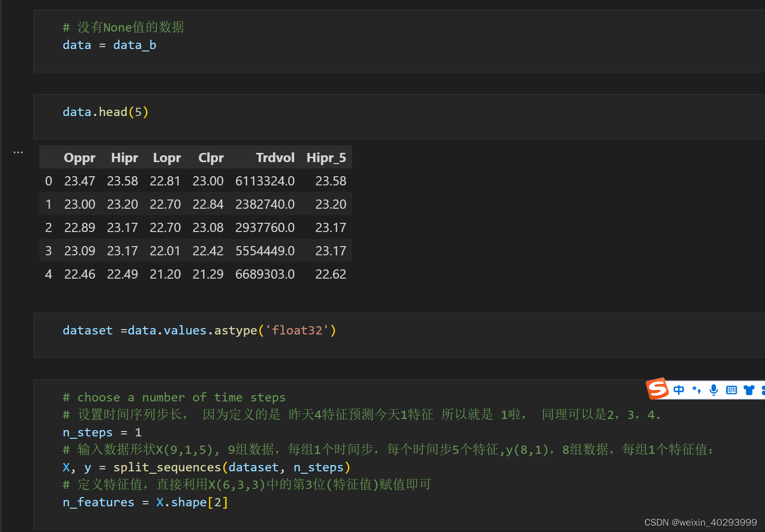Viewport: 765px width, 532px height.
Task: Click Hipr_5 value 22.62 in row 4
Action: (331, 274)
